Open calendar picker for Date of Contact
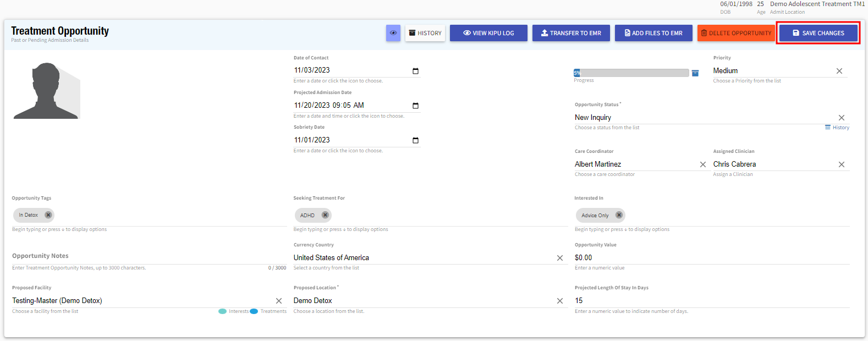Screen dimensions: 868x341 pyautogui.click(x=415, y=71)
